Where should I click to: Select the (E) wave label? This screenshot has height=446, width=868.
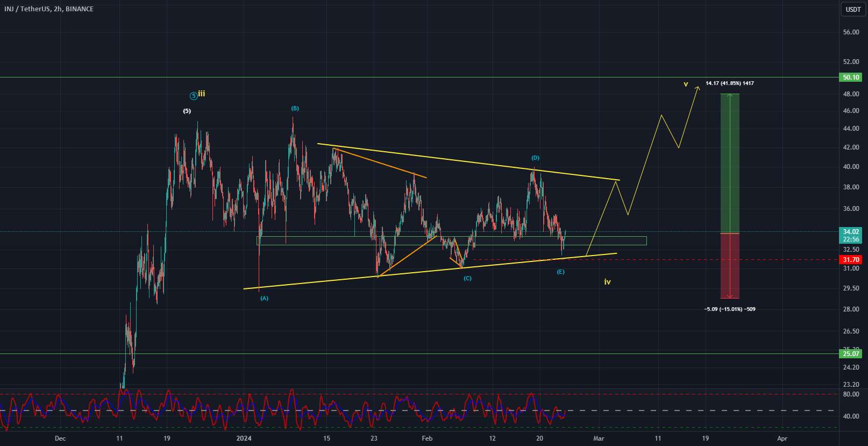point(560,272)
